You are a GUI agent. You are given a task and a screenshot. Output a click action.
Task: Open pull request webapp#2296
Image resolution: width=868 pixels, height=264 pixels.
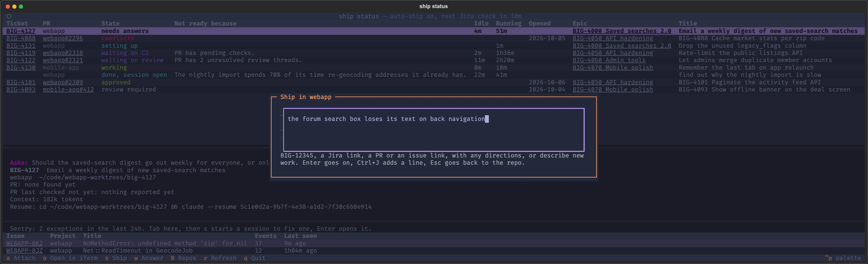click(63, 38)
